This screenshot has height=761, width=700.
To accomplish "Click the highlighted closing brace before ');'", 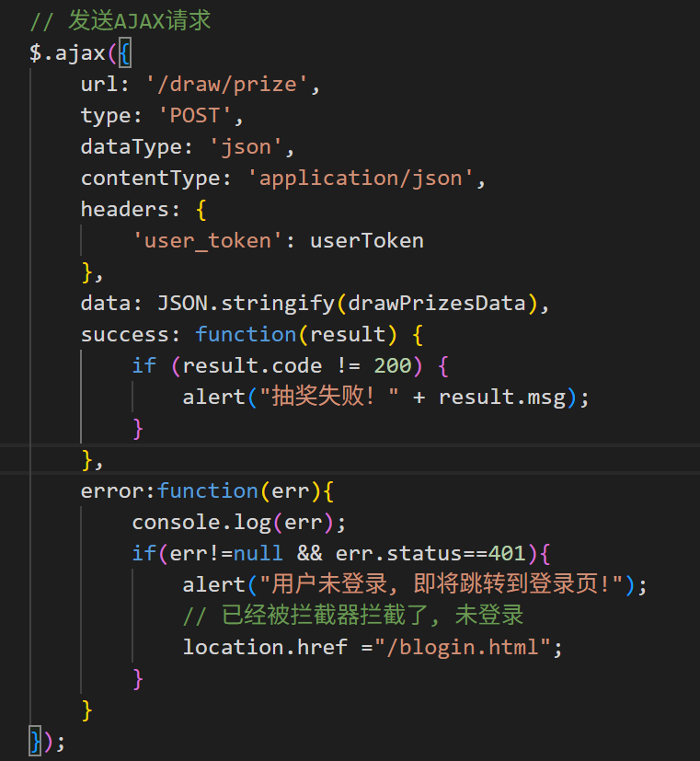I will (35, 741).
